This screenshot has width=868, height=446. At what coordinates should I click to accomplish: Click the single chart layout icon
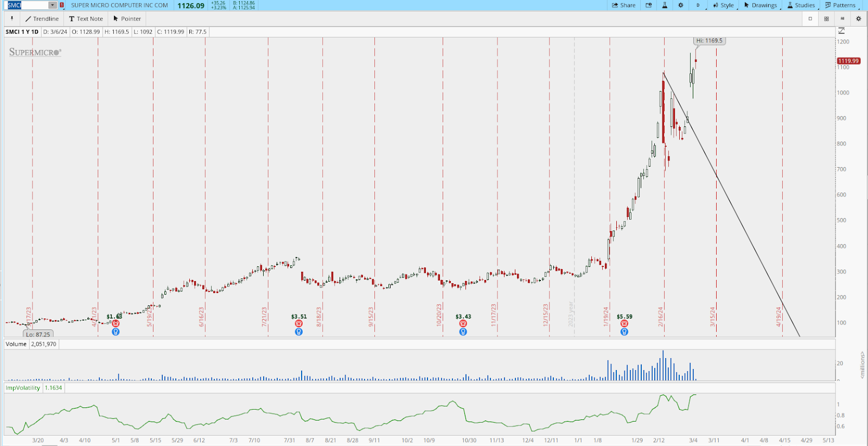[x=810, y=18]
